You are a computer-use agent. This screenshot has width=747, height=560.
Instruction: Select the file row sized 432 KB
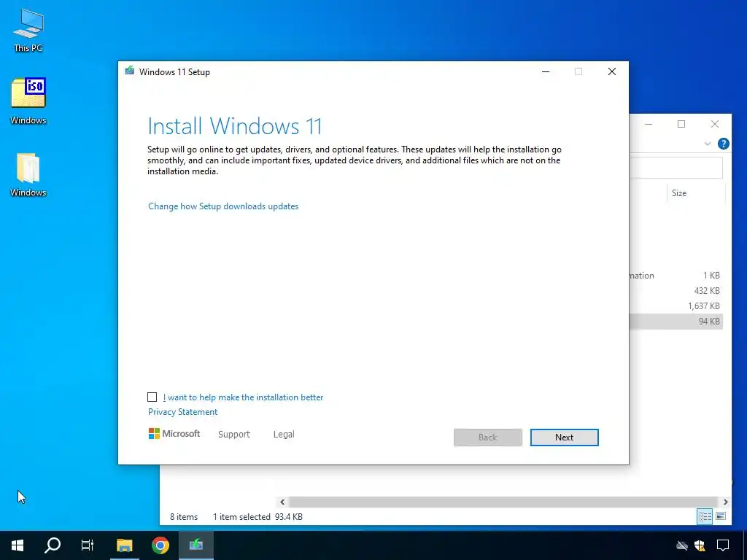pyautogui.click(x=676, y=290)
